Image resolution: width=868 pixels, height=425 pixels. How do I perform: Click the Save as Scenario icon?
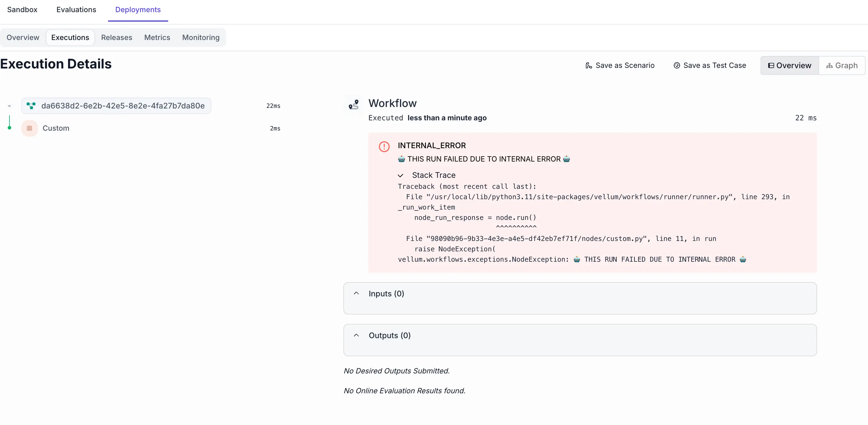[588, 65]
